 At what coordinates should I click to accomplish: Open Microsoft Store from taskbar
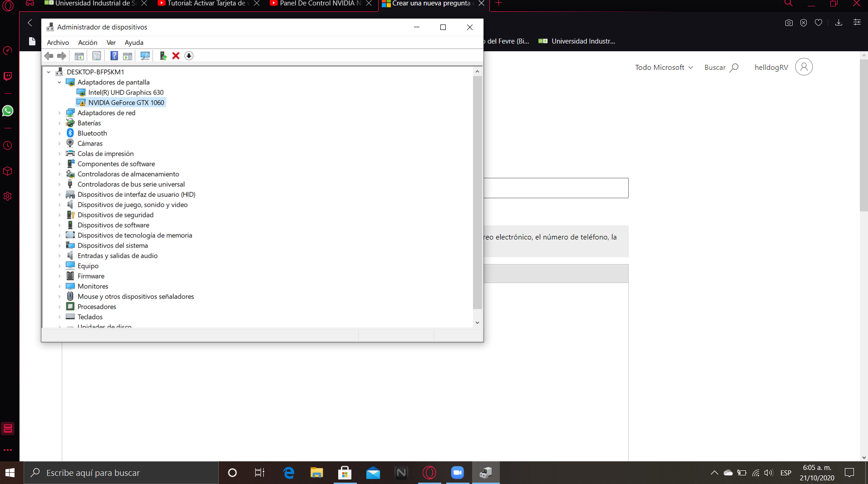(x=345, y=473)
